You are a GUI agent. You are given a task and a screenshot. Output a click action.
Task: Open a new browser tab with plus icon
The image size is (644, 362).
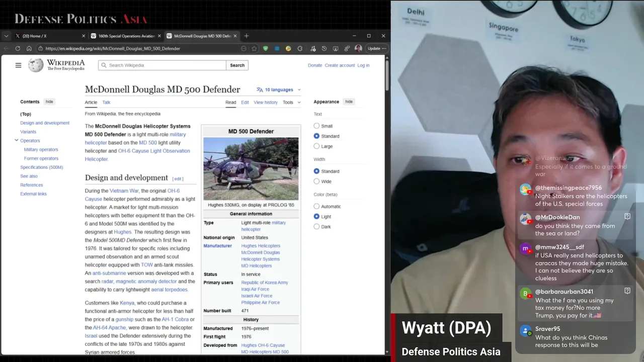(x=247, y=36)
